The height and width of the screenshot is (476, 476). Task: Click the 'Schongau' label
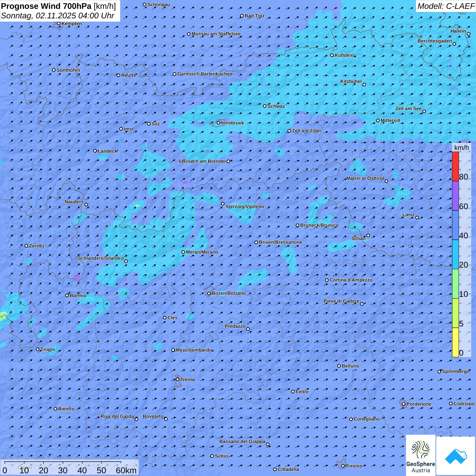(x=159, y=4)
